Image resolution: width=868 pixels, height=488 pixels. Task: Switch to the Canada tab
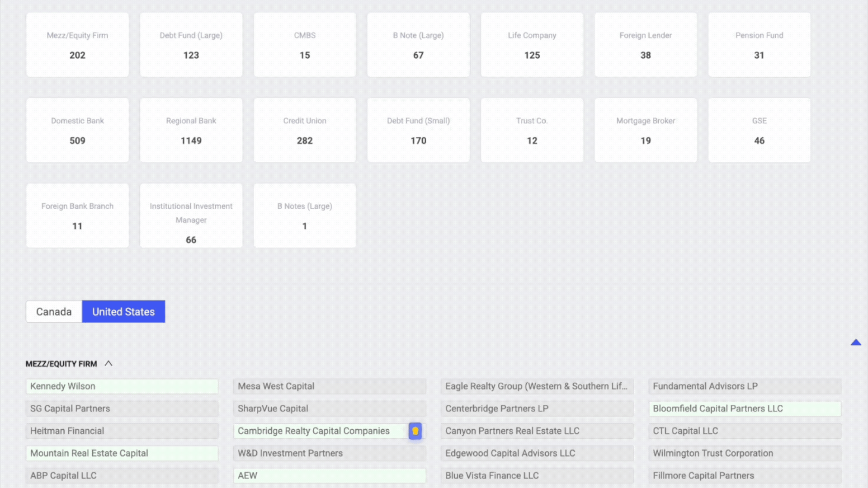point(53,311)
